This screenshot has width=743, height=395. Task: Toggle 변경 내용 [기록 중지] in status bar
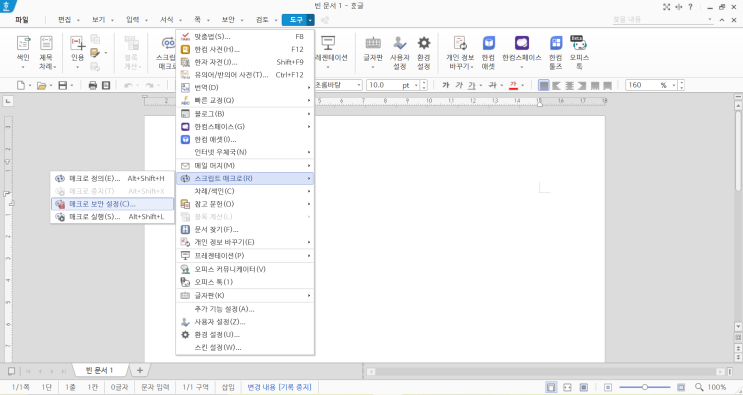(x=279, y=387)
